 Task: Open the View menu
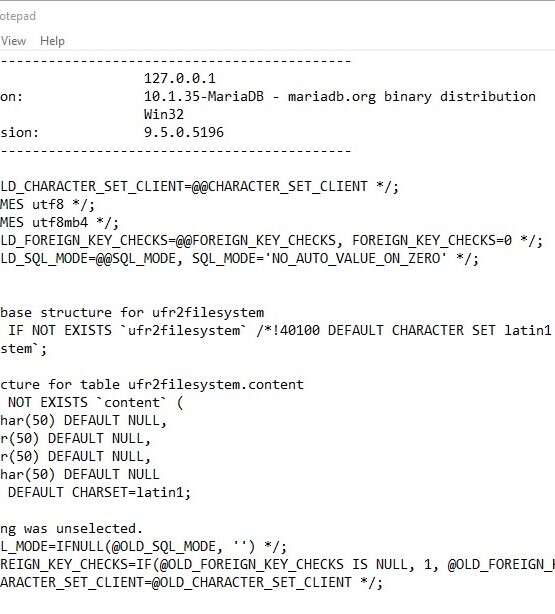tap(13, 41)
